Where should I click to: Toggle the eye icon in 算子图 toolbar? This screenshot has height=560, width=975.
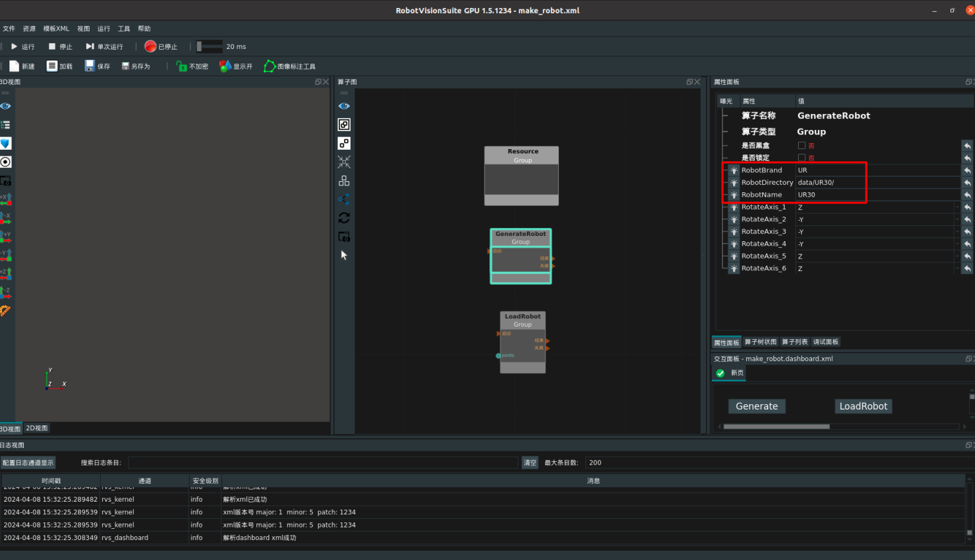(344, 106)
